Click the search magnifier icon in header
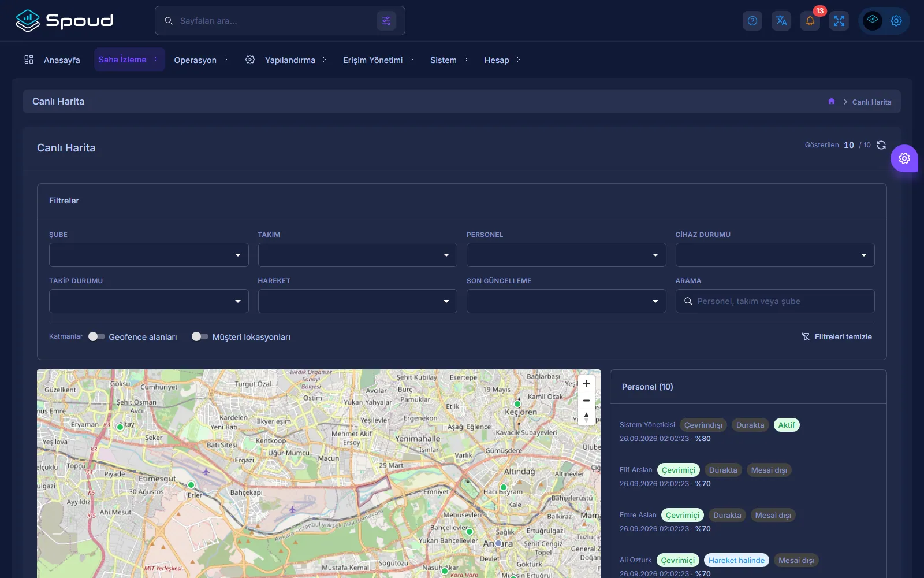This screenshot has height=578, width=924. 169,21
